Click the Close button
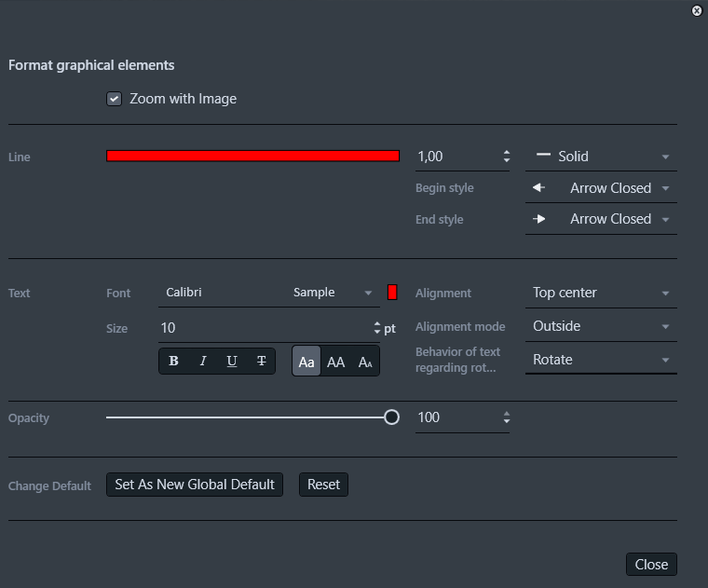The width and height of the screenshot is (708, 588). coord(651,565)
